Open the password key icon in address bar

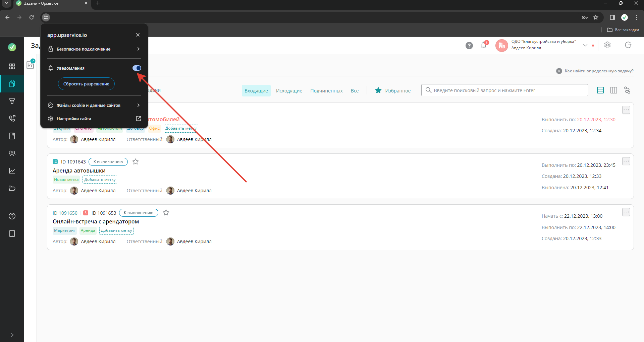tap(585, 17)
